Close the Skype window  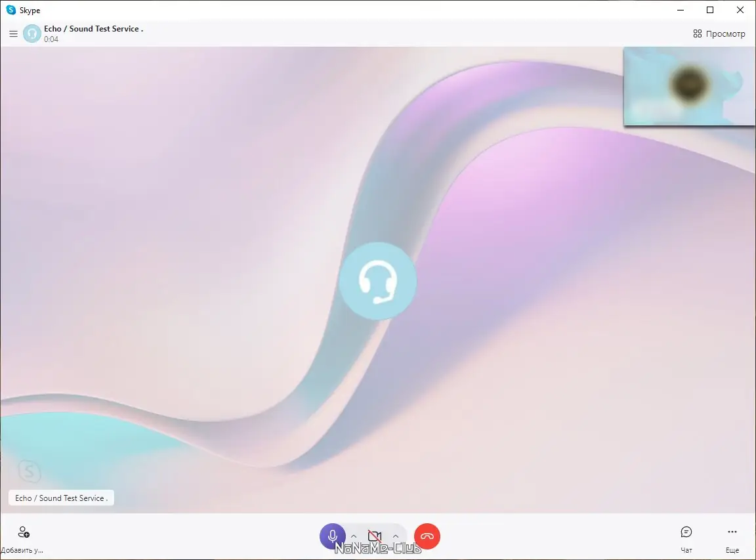pyautogui.click(x=740, y=10)
